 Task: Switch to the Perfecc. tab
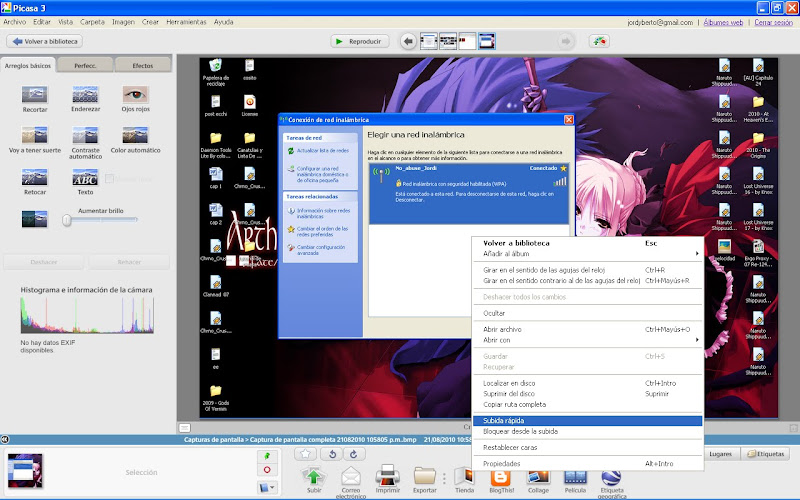[x=85, y=65]
